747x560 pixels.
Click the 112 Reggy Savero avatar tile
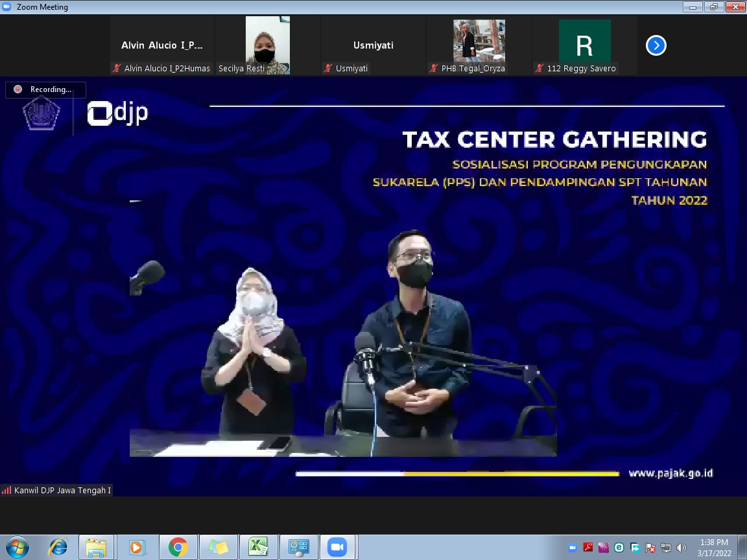(x=584, y=45)
